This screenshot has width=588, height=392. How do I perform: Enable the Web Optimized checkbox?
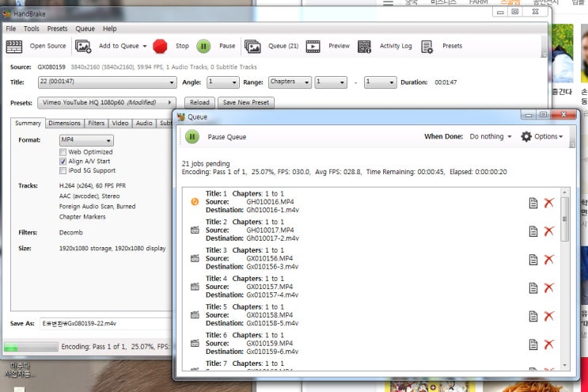[x=63, y=152]
